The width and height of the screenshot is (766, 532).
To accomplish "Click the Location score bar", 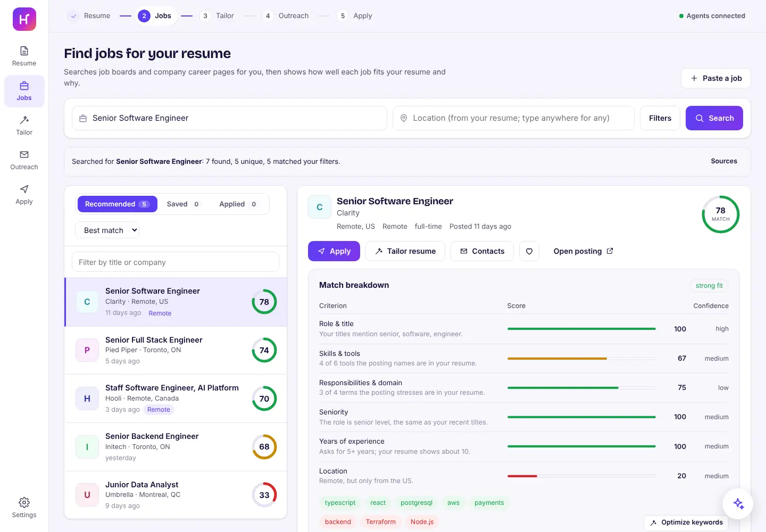I will (x=581, y=476).
